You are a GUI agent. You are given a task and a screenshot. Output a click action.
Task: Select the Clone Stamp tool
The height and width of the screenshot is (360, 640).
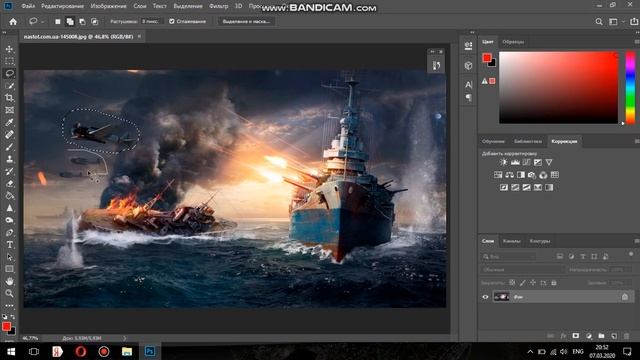[x=9, y=159]
